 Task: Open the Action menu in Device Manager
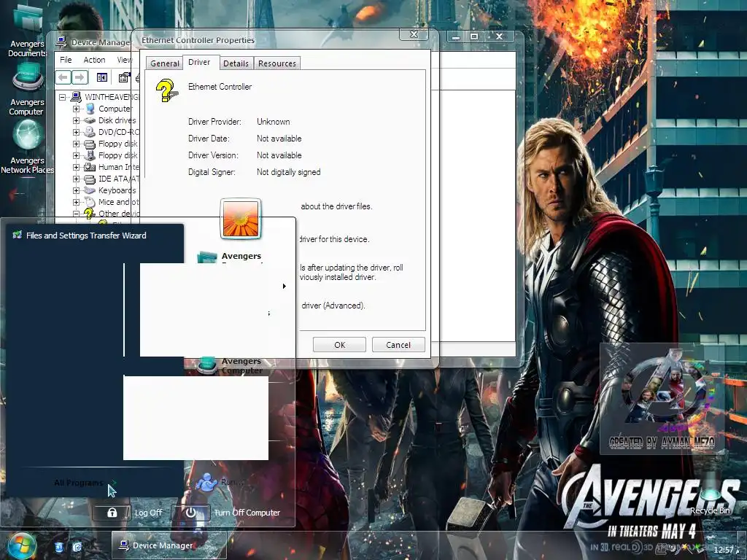(x=94, y=60)
